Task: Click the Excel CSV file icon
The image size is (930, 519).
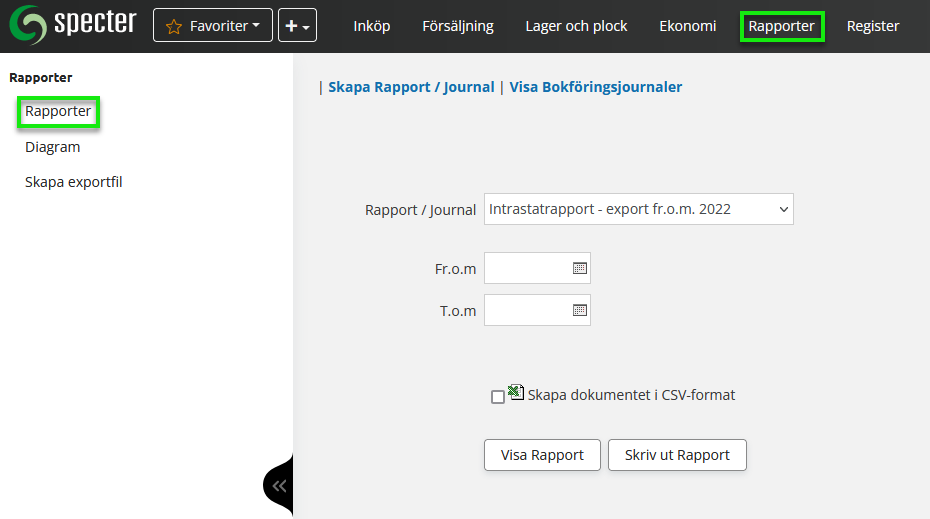Action: 516,393
